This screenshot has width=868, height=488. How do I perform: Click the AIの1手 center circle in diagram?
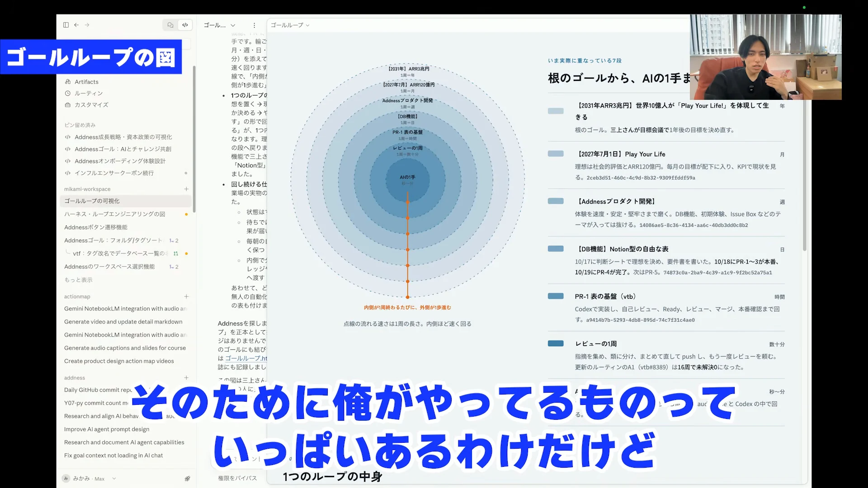407,179
